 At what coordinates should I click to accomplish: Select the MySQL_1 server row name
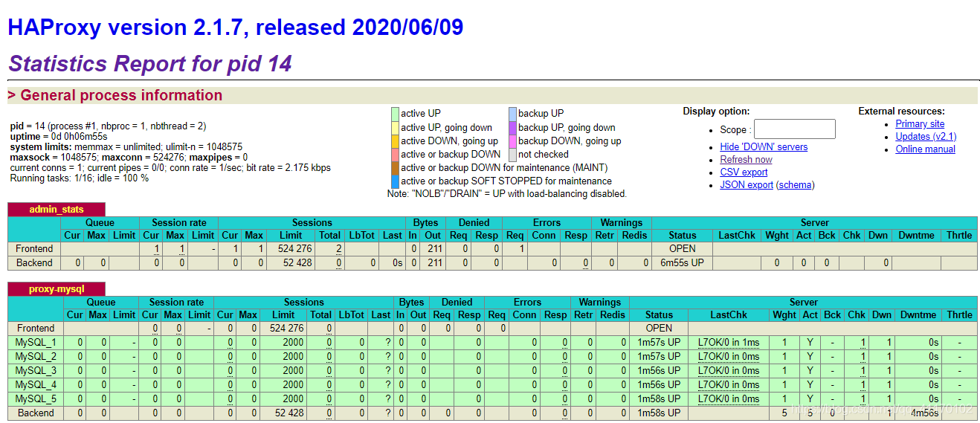click(x=36, y=342)
